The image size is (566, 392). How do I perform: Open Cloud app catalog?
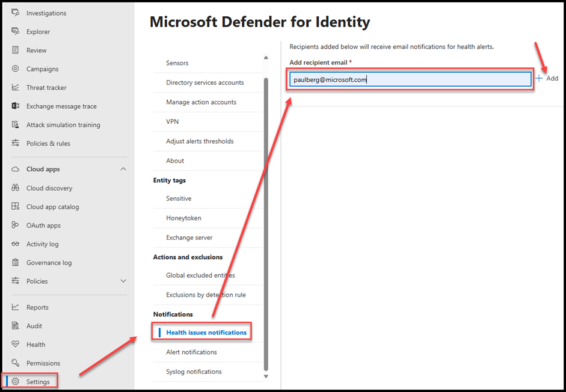[52, 207]
